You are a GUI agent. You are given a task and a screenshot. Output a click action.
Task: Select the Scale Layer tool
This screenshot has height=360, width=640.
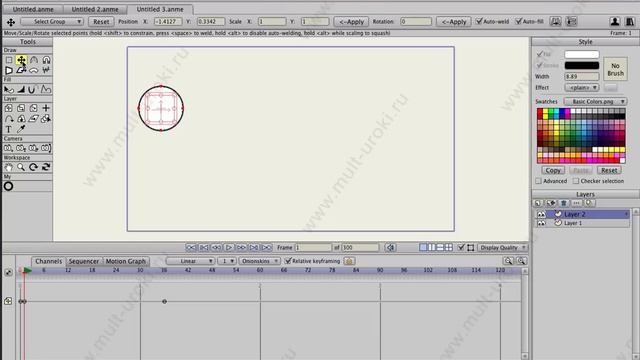coord(21,108)
